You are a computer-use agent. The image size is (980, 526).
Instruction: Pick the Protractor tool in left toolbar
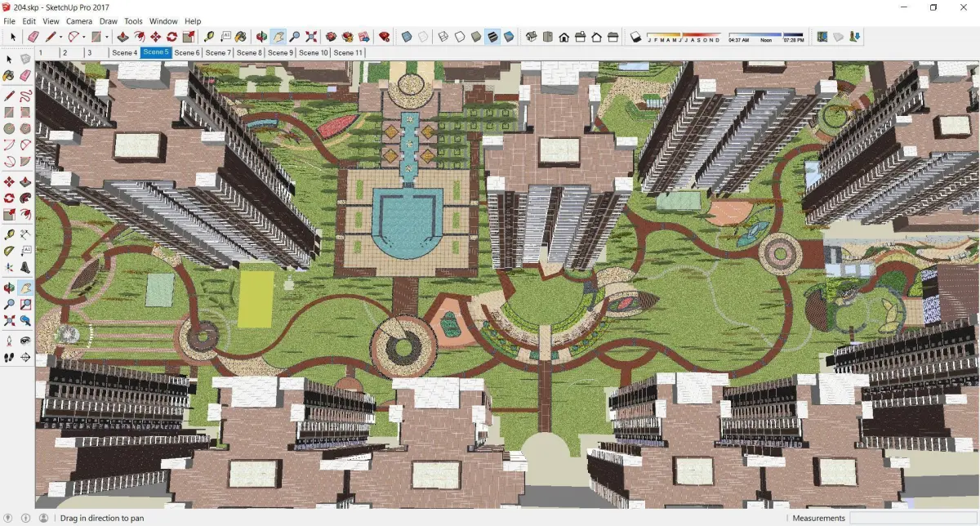point(9,251)
